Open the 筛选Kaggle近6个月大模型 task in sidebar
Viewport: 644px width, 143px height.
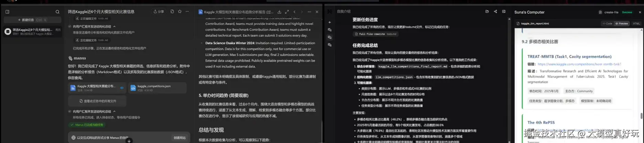(32, 32)
